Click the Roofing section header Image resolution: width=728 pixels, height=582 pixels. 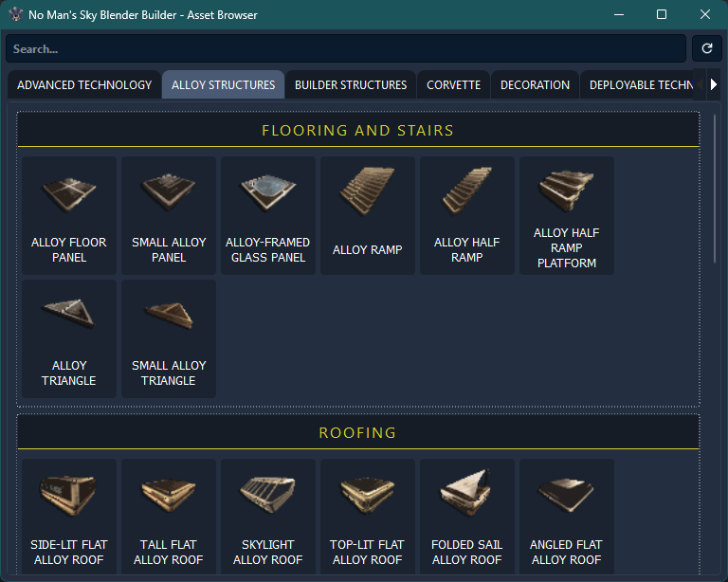[x=358, y=432]
